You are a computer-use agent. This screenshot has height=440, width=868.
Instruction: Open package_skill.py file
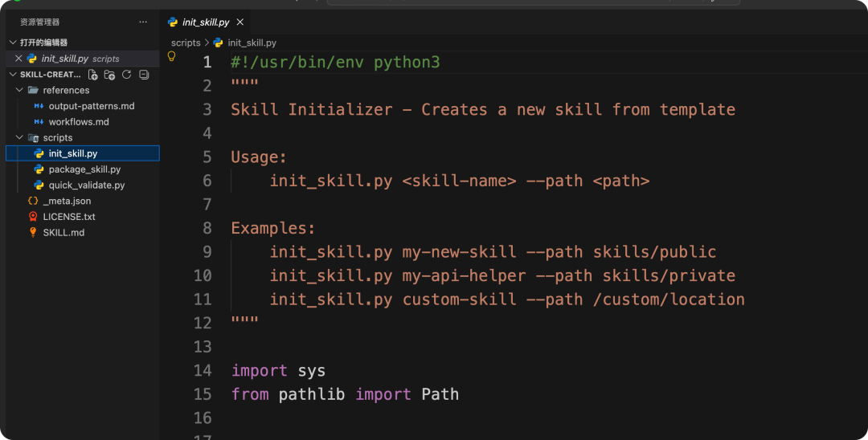coord(84,169)
